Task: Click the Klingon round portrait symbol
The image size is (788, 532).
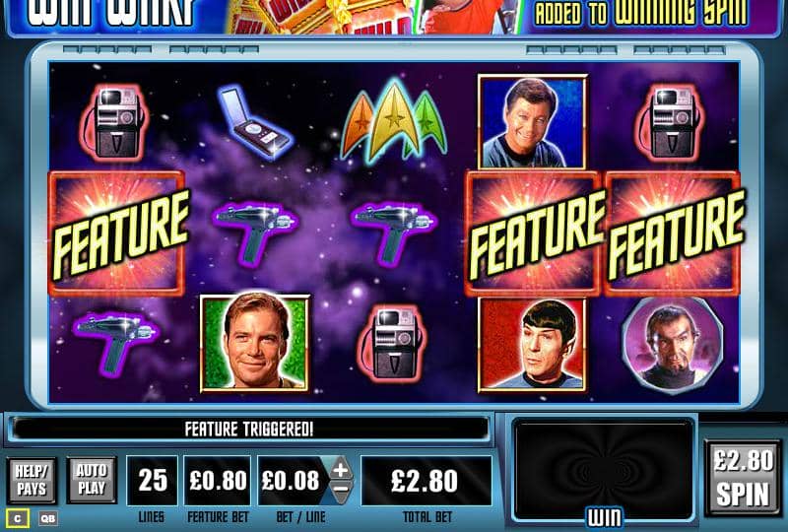Action: click(673, 344)
